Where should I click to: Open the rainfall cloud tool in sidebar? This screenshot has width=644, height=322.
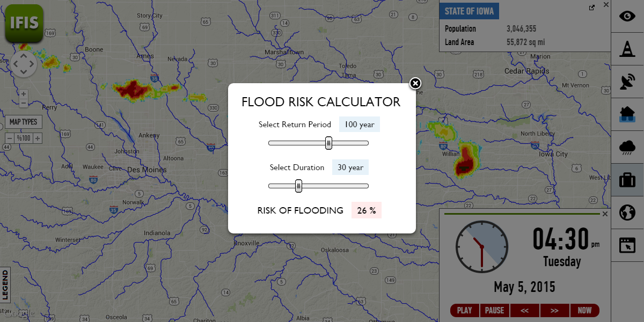[627, 147]
